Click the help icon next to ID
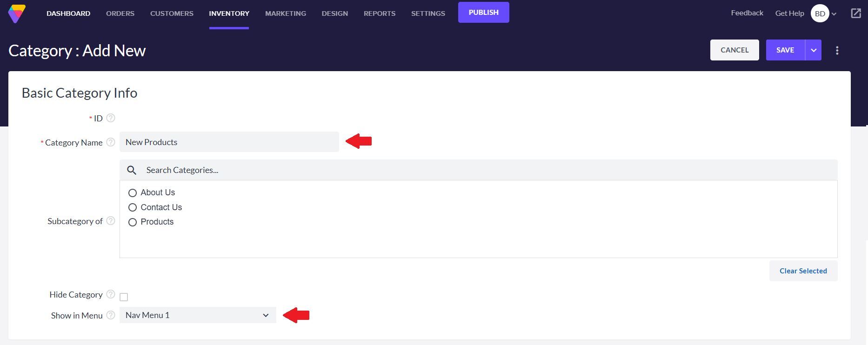 (110, 118)
